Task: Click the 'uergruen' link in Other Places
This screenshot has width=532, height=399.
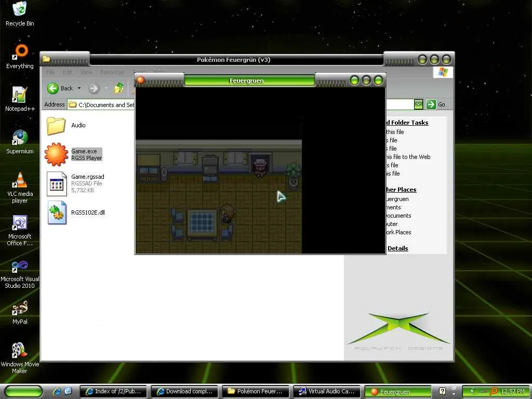Action: 397,199
